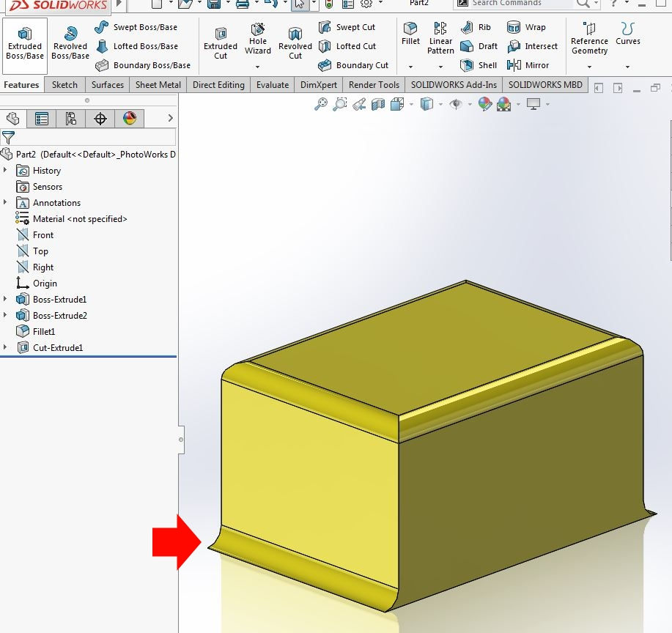Choose Boundary Boss/Base command
The height and width of the screenshot is (633, 672).
143,65
